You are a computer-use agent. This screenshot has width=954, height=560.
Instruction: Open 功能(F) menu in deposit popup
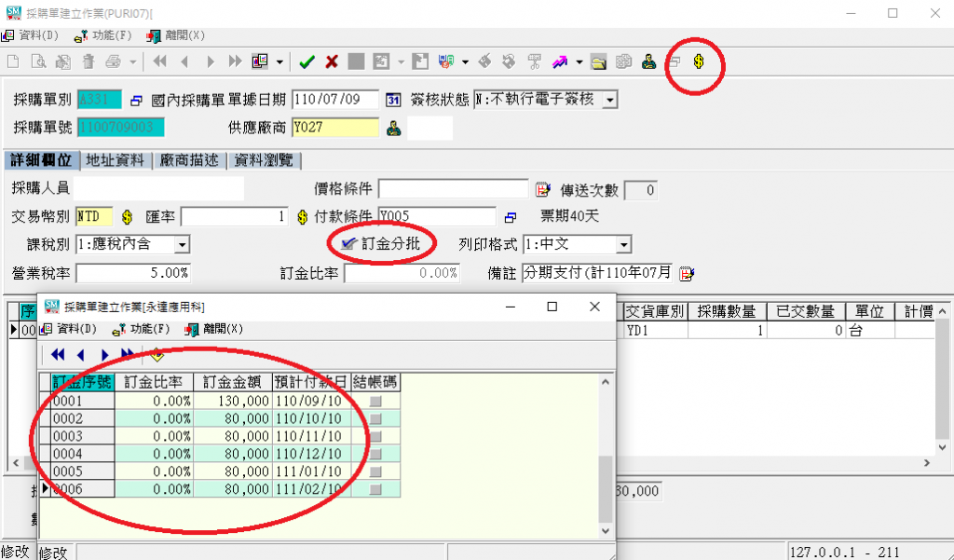coord(142,329)
